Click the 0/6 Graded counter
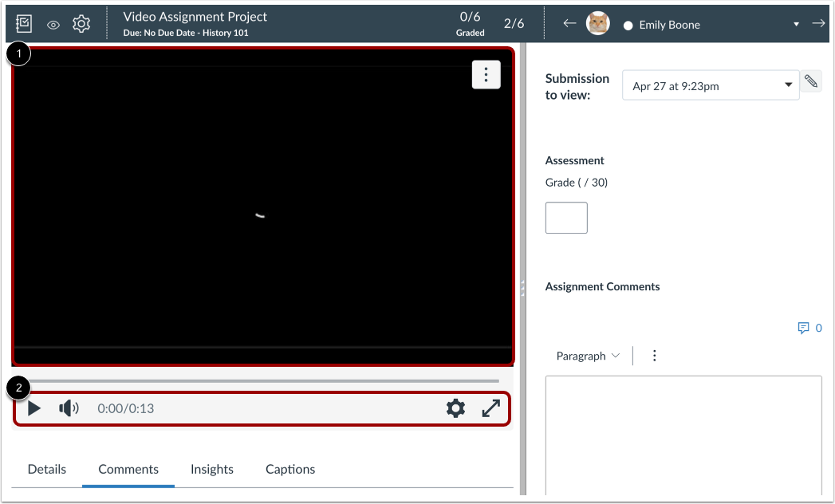 coord(471,24)
